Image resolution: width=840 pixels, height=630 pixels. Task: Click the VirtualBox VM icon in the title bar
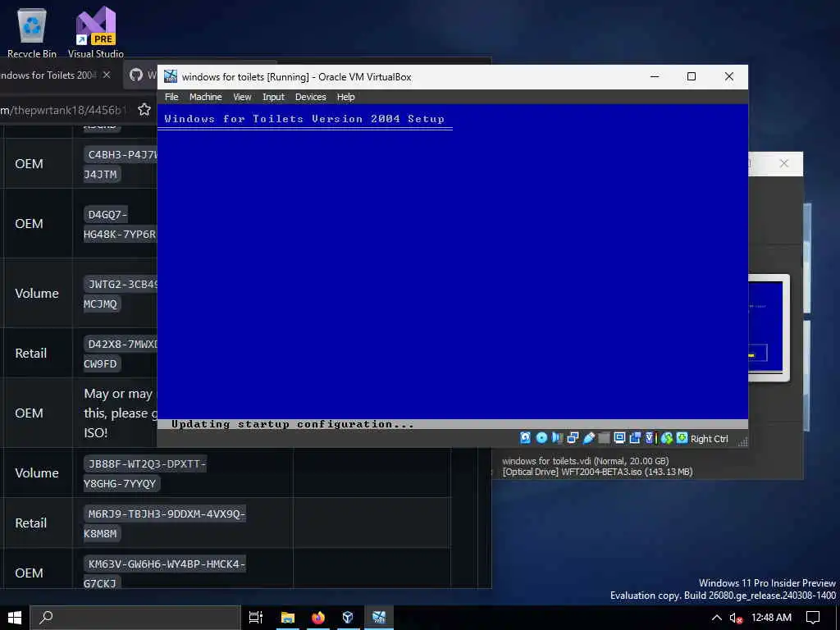(171, 76)
